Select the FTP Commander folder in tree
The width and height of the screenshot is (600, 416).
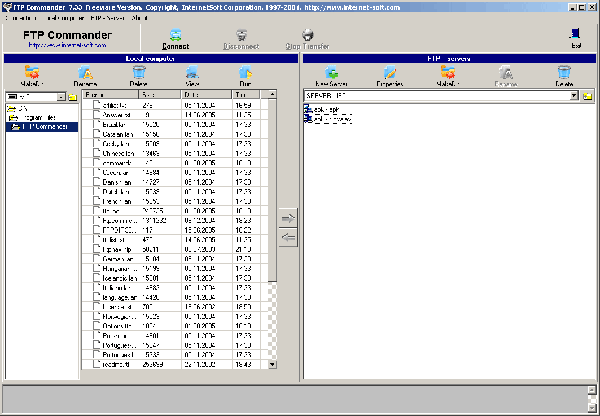pyautogui.click(x=40, y=127)
